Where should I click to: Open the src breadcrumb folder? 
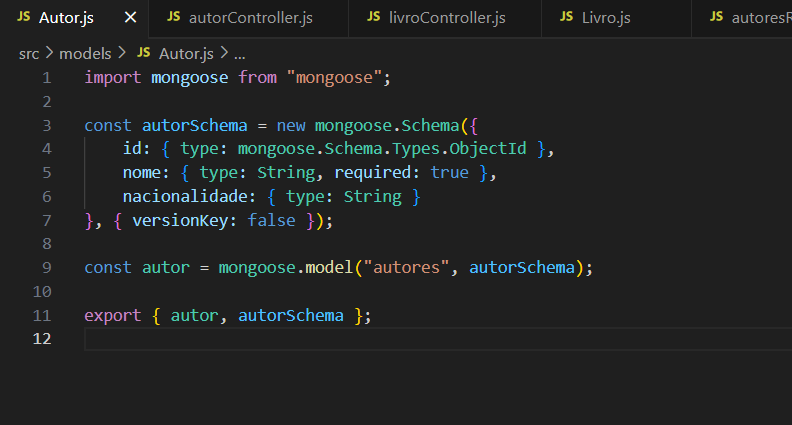pos(28,52)
